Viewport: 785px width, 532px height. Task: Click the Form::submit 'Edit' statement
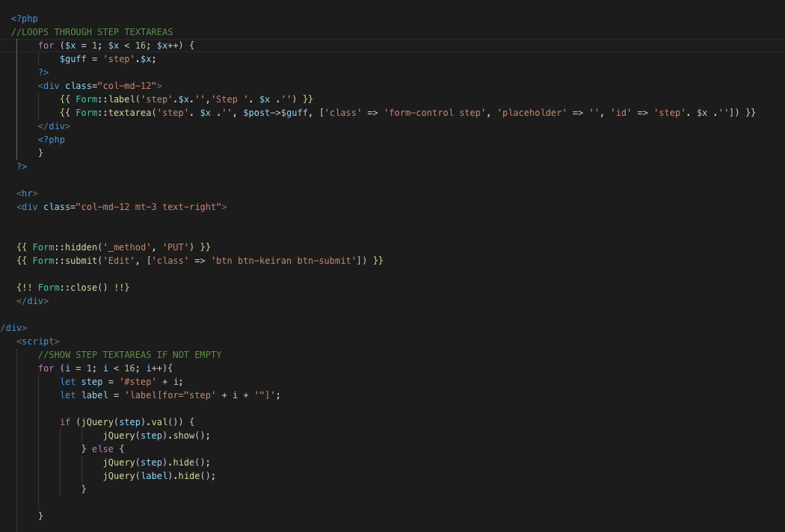pos(200,260)
